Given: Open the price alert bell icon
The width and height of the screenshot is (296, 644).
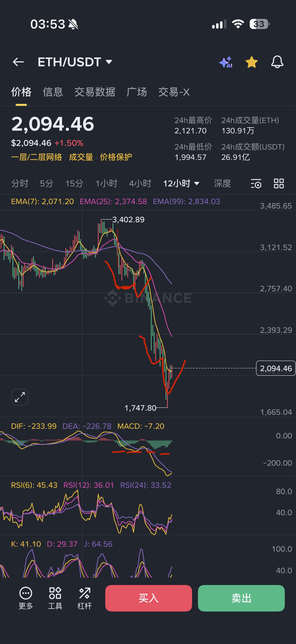Looking at the screenshot, I should coord(277,62).
